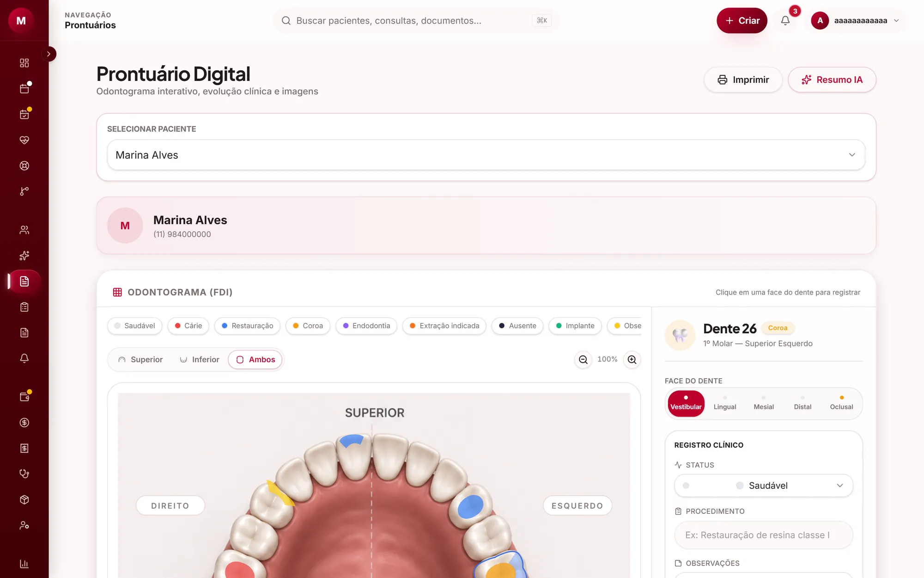Choose the Ausente legend chip
This screenshot has height=578, width=924.
[x=518, y=326]
